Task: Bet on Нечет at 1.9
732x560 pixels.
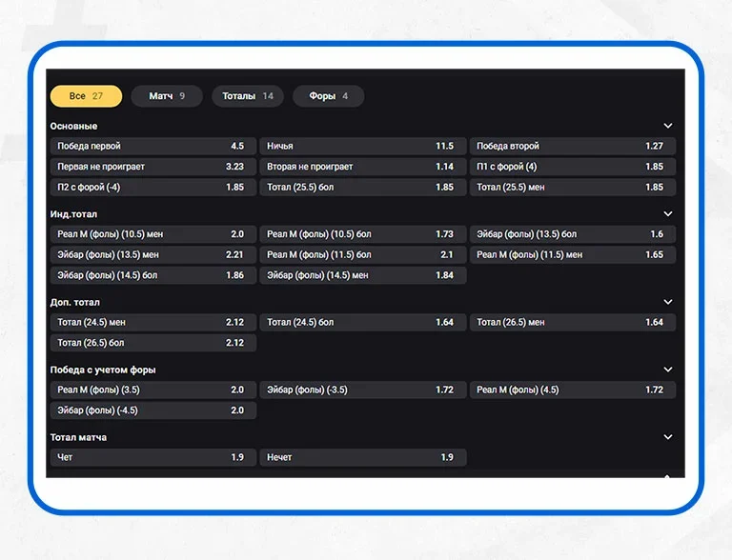Action: [x=363, y=458]
